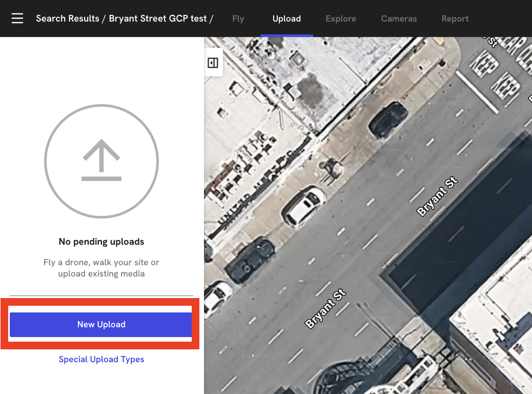Click the upload instructions text below the heading

tap(101, 268)
